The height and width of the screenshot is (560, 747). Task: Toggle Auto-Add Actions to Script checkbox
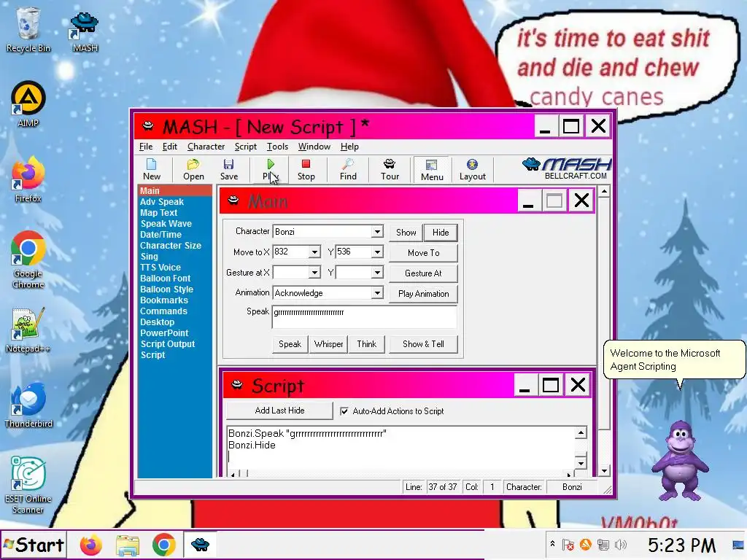[344, 411]
